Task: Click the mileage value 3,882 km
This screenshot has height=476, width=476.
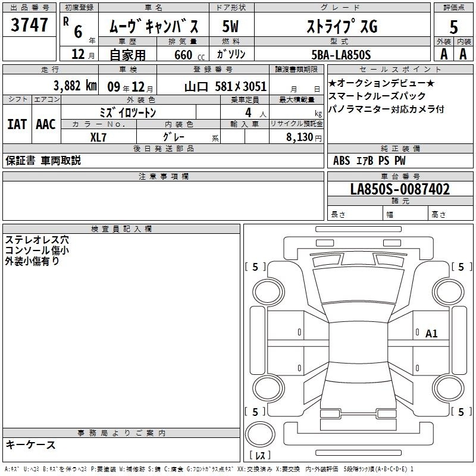Action: (x=74, y=86)
